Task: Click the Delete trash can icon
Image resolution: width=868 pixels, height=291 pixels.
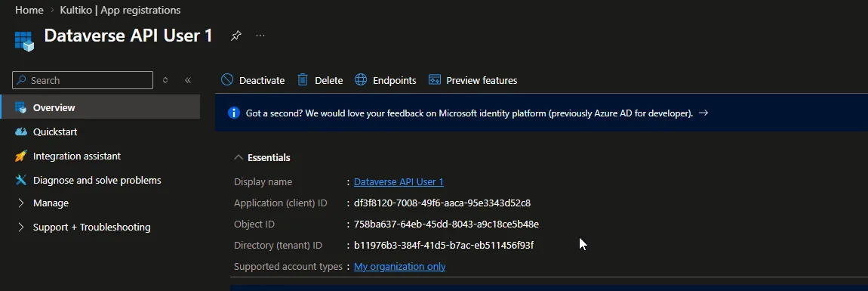Action: pos(302,80)
